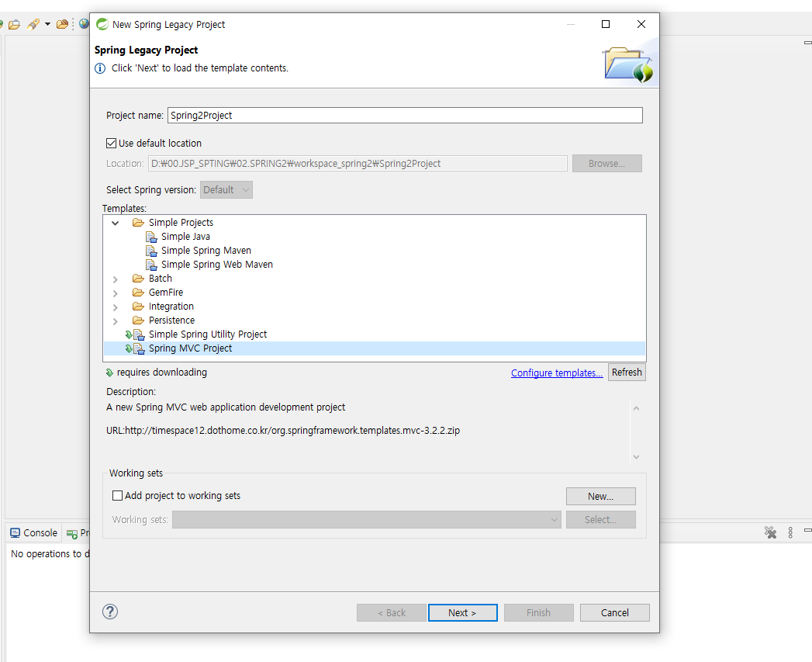
Task: Click the Search flashlight toolbar icon
Action: coord(33,24)
